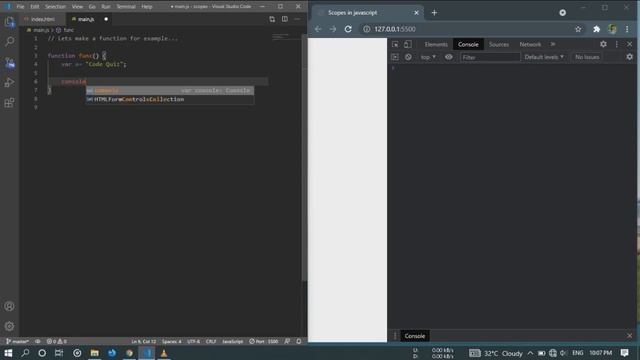
Task: Expand more DevTools tabs chevron
Action: [x=553, y=44]
